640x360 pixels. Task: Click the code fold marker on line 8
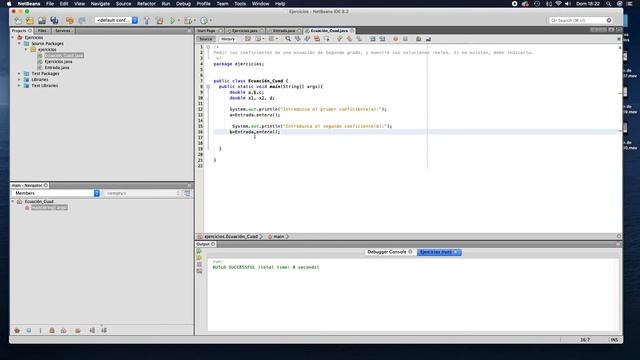208,87
